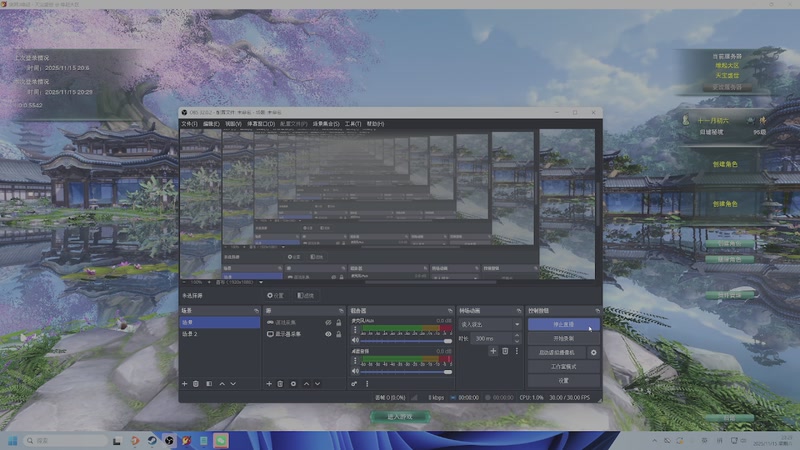The image size is (800, 450).
Task: Enable Studio Mode button
Action: click(564, 366)
